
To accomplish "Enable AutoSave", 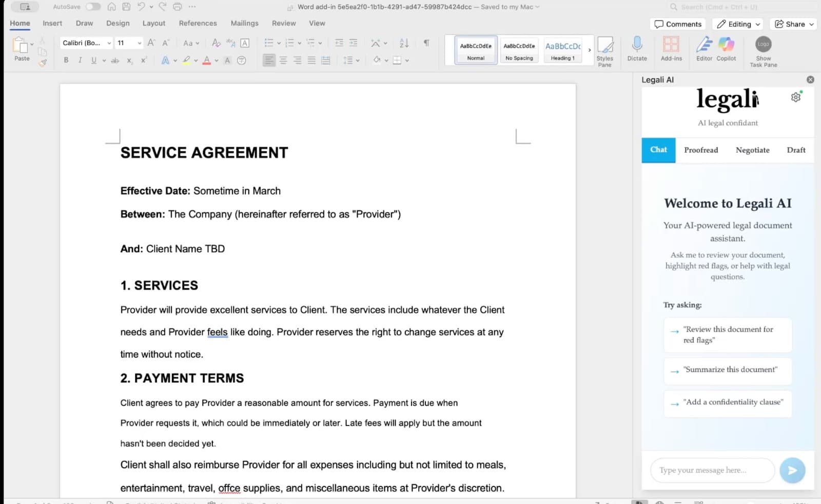I will [x=93, y=7].
